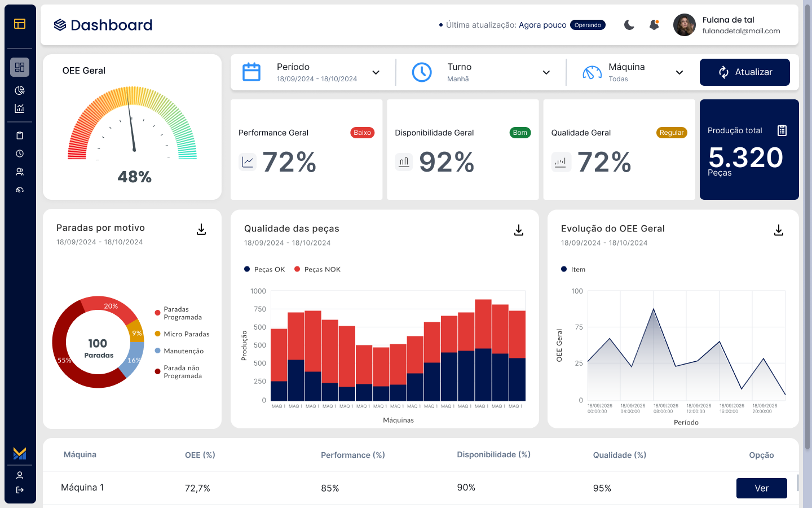Image resolution: width=812 pixels, height=508 pixels.
Task: Open the single-user profile icon in sidebar
Action: 20,475
